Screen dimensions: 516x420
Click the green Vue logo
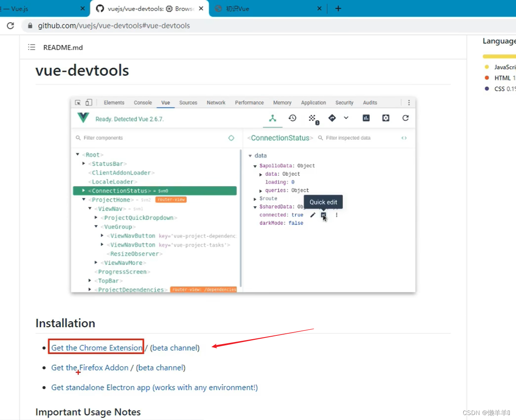click(83, 118)
